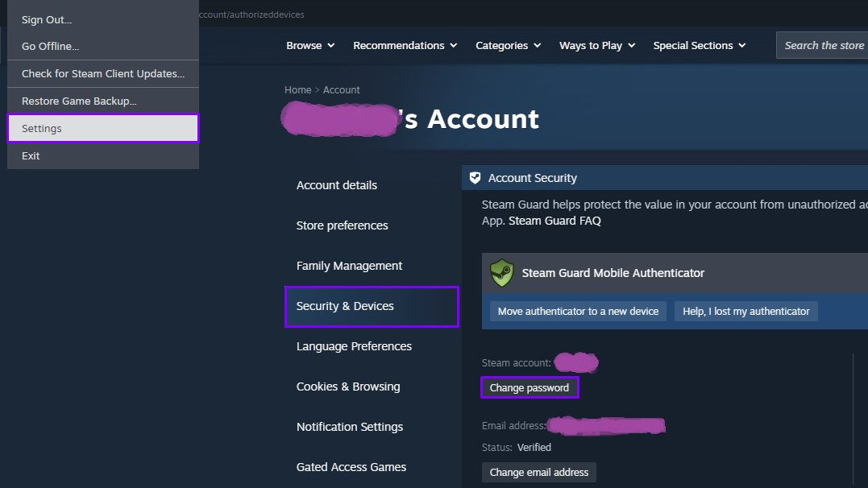Select Settings from the Steam menu
This screenshot has width=868, height=488.
102,128
